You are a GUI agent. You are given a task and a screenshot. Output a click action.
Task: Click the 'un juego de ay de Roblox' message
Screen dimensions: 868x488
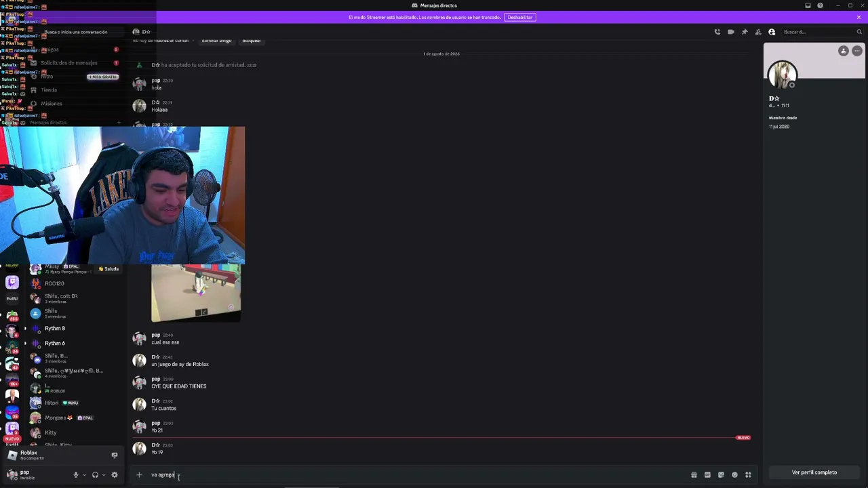tap(180, 365)
